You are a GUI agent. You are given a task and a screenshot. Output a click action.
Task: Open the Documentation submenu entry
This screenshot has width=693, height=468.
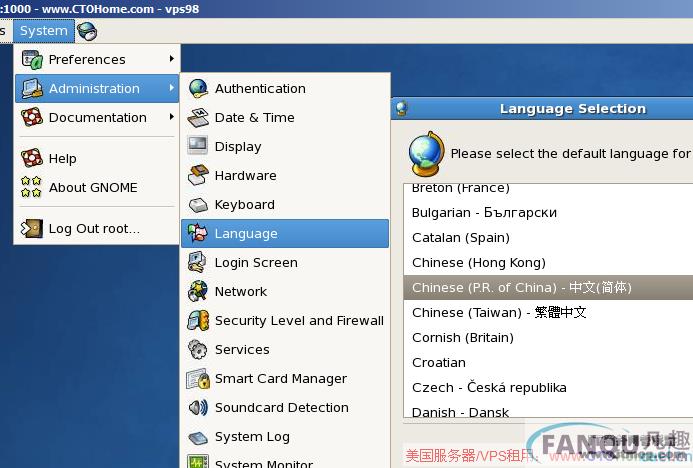click(x=97, y=118)
